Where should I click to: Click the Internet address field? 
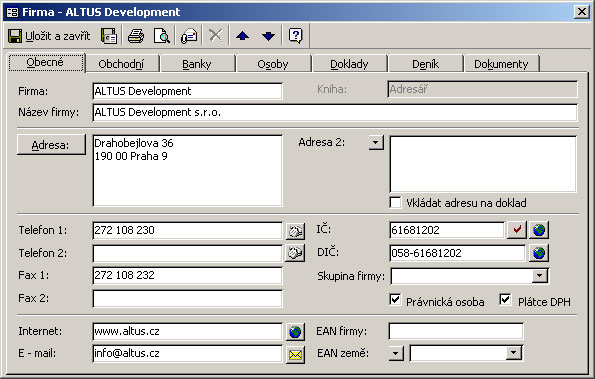pos(187,332)
